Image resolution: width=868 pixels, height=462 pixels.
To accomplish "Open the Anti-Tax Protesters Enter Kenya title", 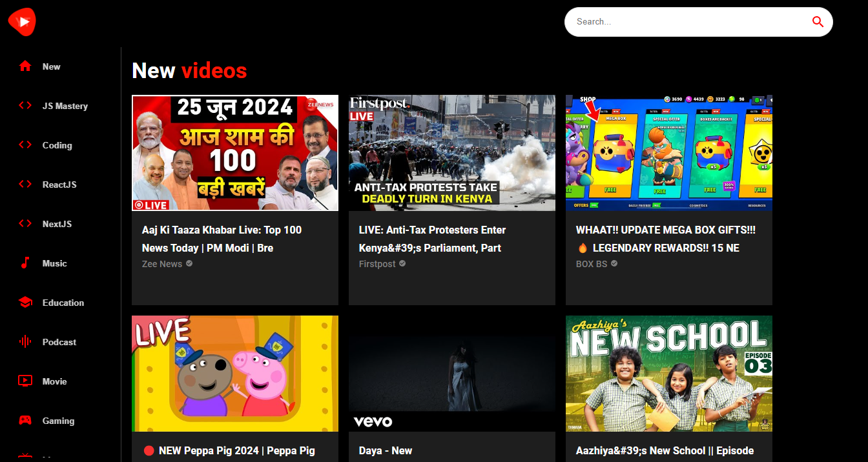I will 433,239.
